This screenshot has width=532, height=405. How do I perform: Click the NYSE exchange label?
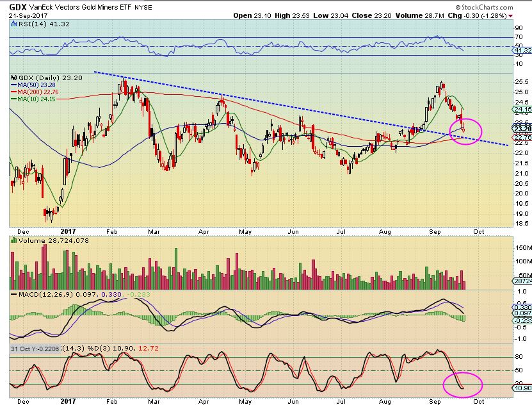(143, 8)
